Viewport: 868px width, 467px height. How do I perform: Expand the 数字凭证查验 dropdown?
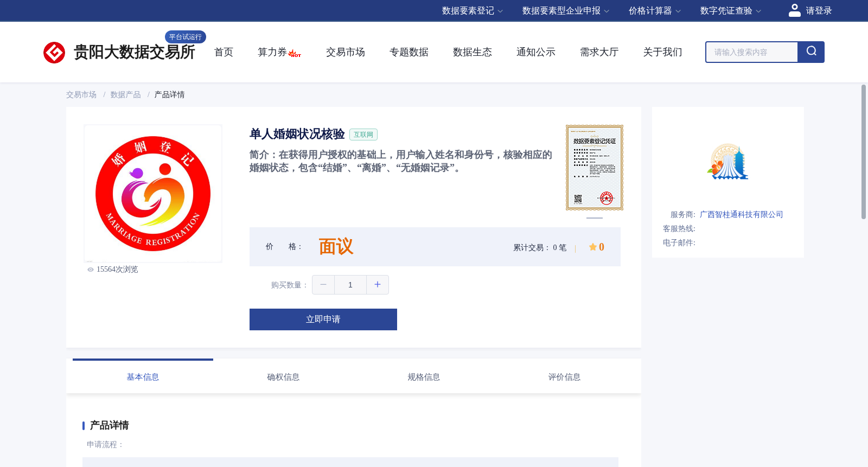pos(730,11)
